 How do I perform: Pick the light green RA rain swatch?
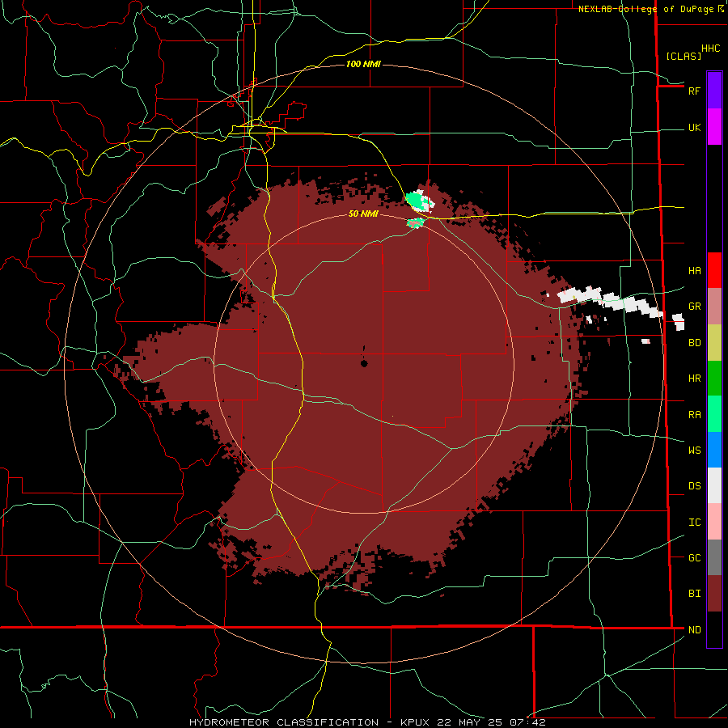point(714,414)
